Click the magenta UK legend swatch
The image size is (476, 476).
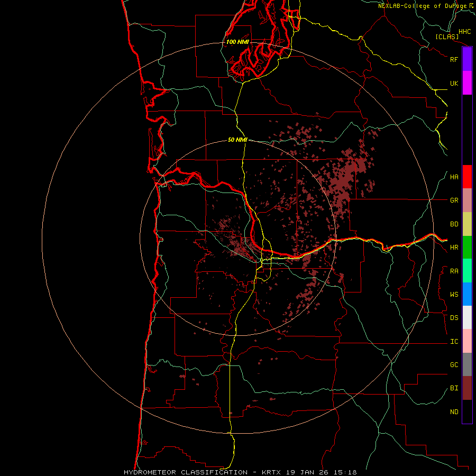467,83
